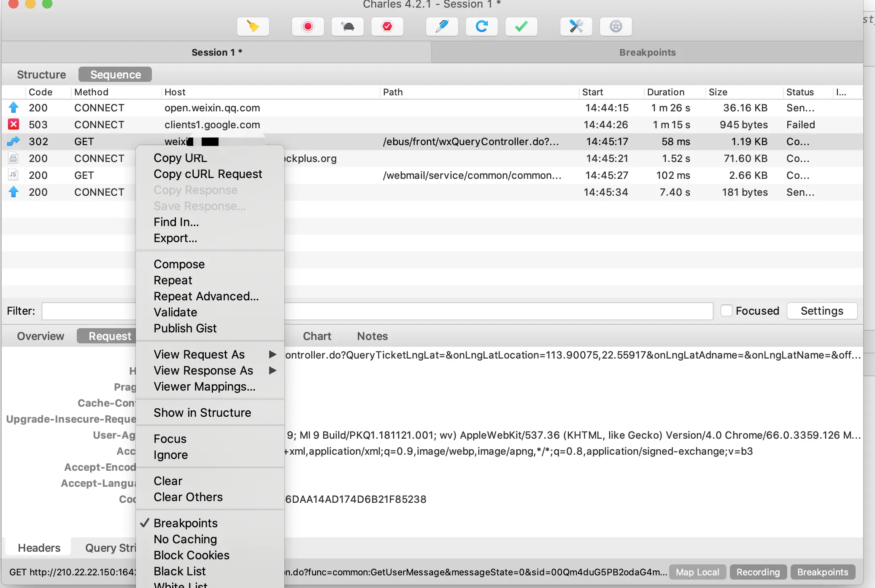Select the Session 1 tab
This screenshot has width=875, height=588.
[x=216, y=52]
